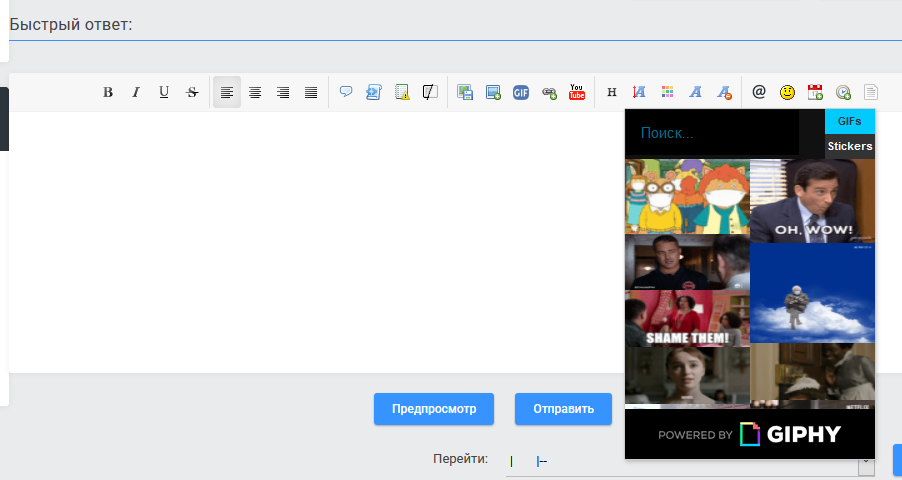Insert note with warning icon

click(402, 92)
